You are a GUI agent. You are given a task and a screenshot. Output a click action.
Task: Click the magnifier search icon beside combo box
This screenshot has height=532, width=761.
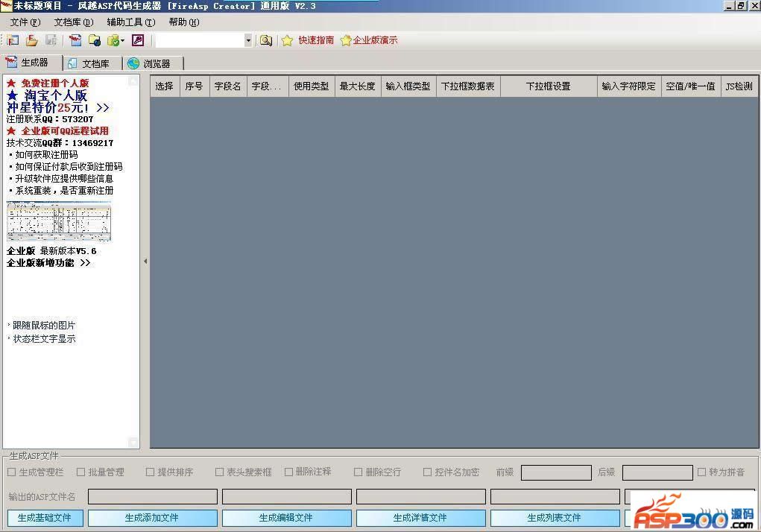(266, 40)
